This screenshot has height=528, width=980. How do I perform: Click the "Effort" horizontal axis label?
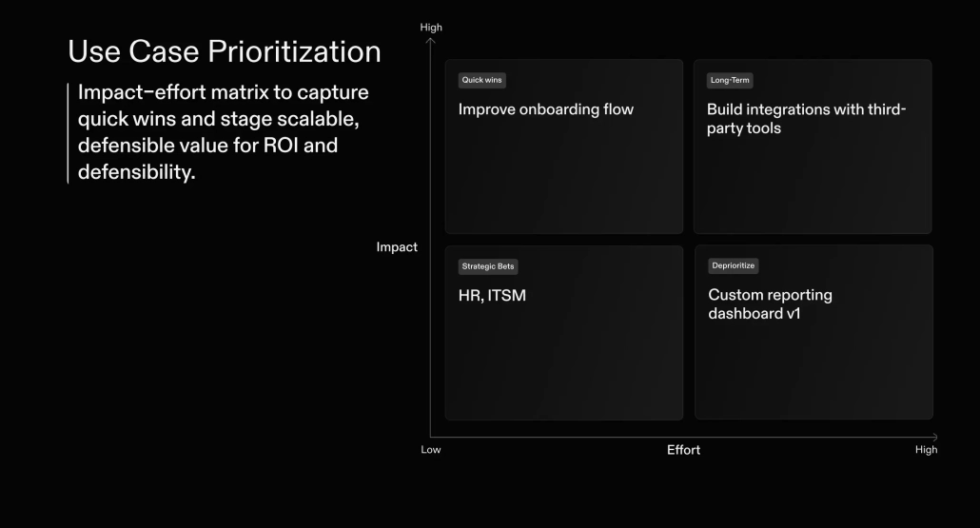683,450
